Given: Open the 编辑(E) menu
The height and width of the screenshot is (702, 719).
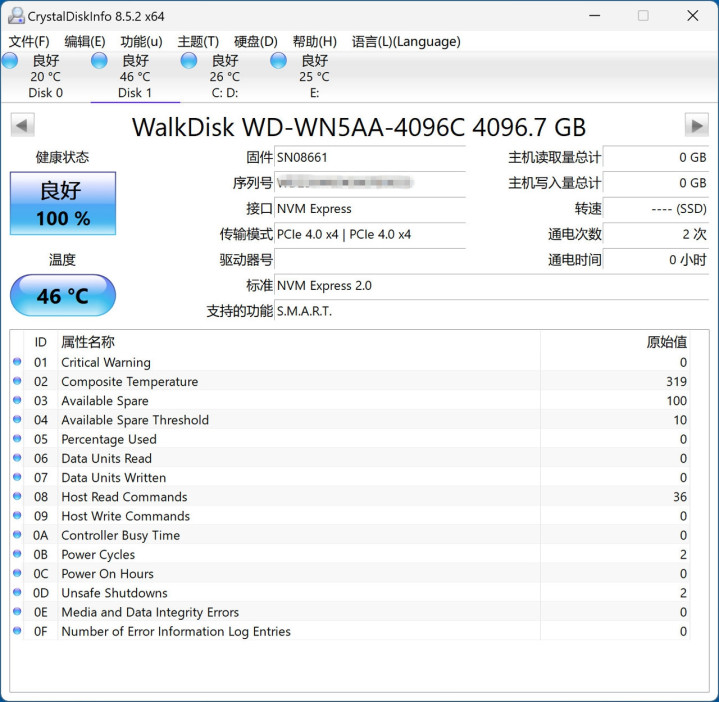Looking at the screenshot, I should [85, 42].
